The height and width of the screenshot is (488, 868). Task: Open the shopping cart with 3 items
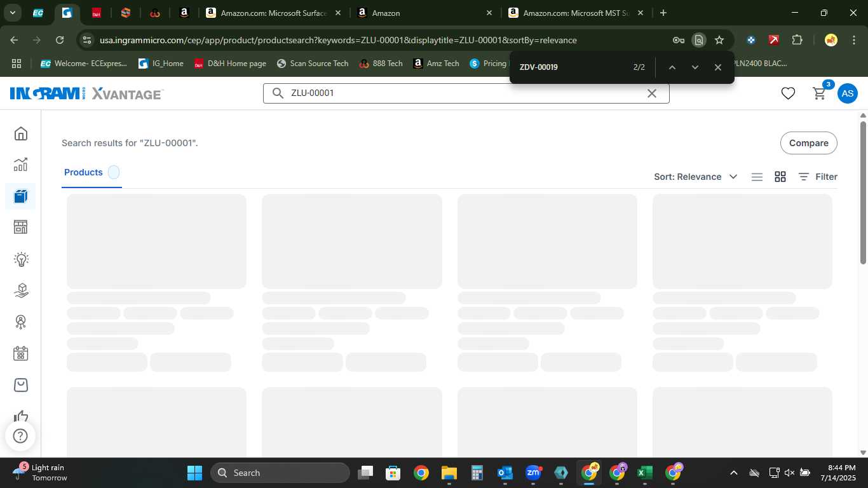point(820,93)
